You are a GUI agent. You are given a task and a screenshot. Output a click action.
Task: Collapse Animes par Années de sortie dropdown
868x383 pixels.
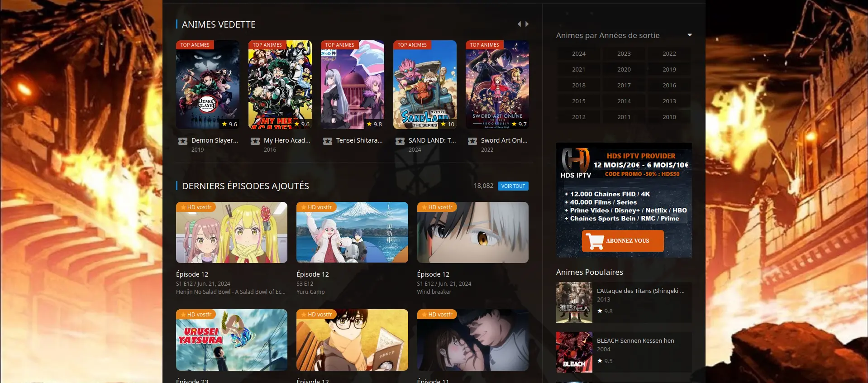point(689,35)
